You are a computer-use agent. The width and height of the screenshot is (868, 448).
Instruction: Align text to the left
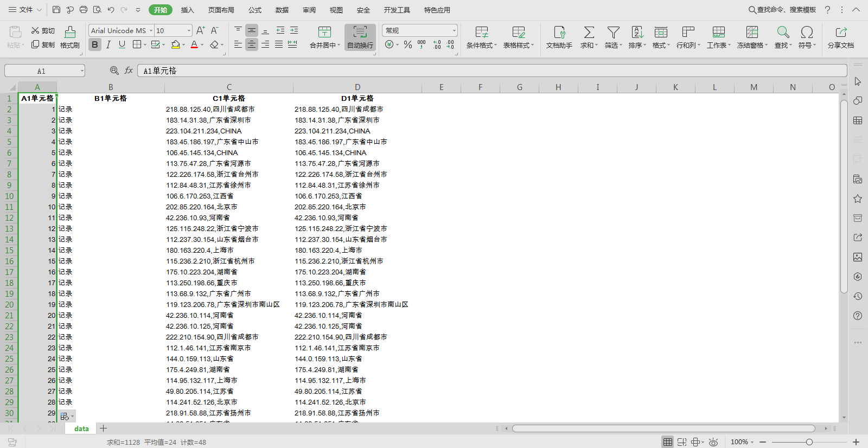pyautogui.click(x=238, y=44)
